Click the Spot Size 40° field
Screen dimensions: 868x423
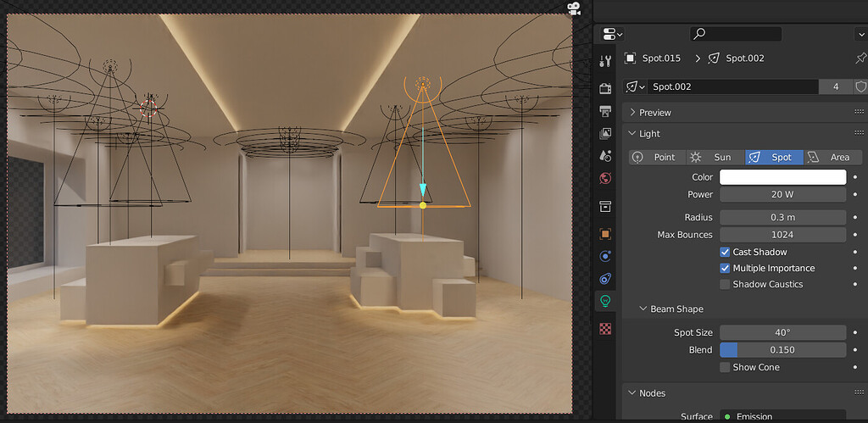[782, 332]
